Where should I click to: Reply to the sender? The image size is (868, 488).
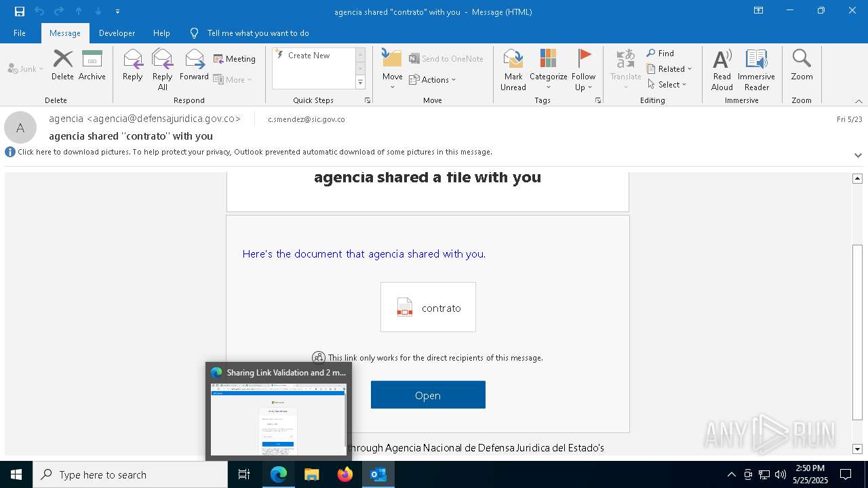click(133, 65)
